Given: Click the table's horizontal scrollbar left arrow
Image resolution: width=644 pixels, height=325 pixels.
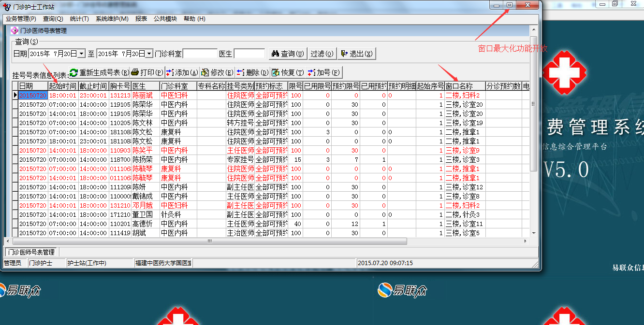Looking at the screenshot, I should 7,241.
